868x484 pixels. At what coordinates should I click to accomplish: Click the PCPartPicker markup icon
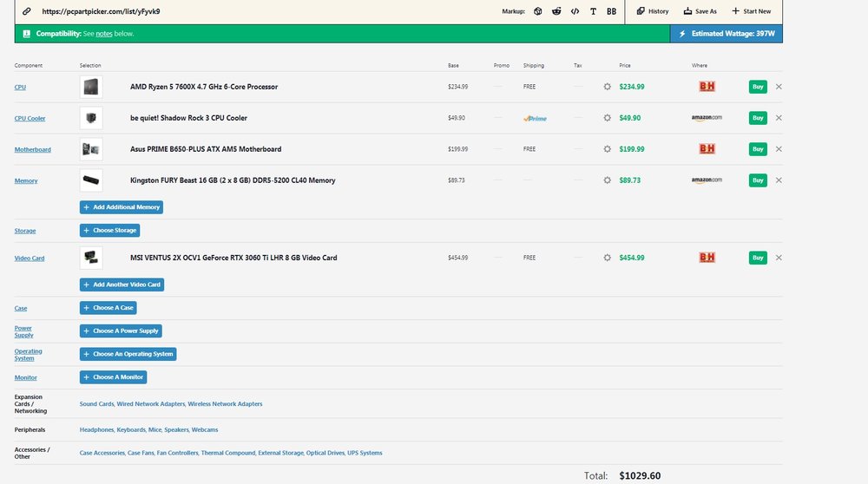537,11
